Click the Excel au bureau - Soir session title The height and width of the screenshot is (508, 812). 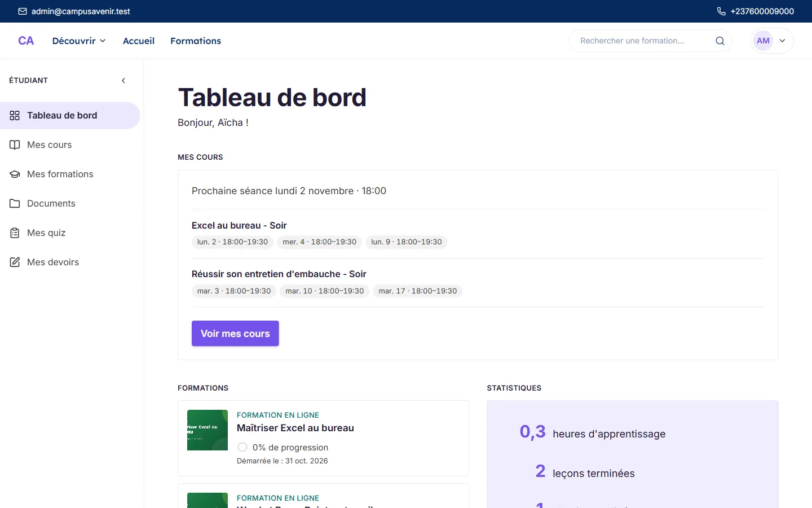tap(239, 225)
